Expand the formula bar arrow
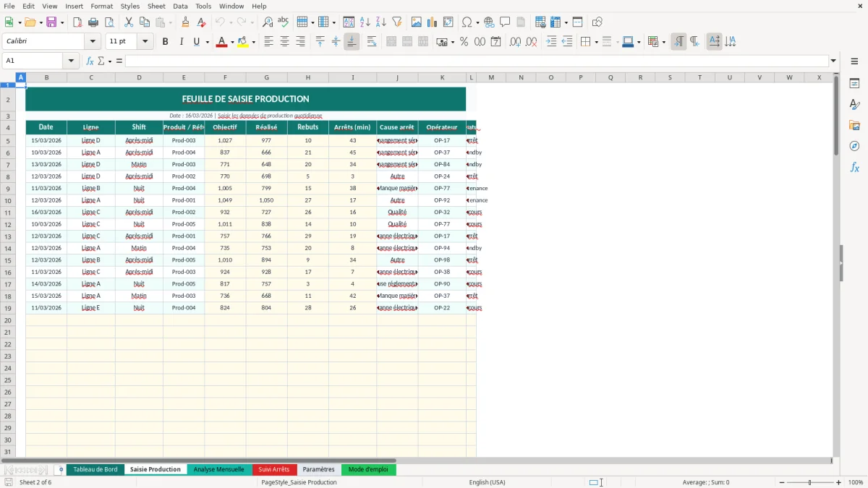 point(833,61)
